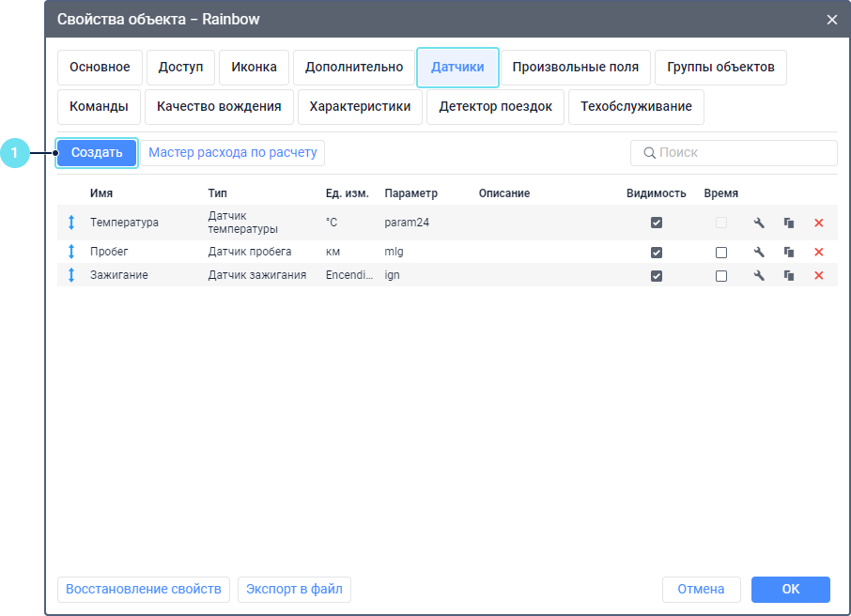This screenshot has height=616, width=851.
Task: Open Мастер расхода по расчету wizard
Action: click(233, 153)
